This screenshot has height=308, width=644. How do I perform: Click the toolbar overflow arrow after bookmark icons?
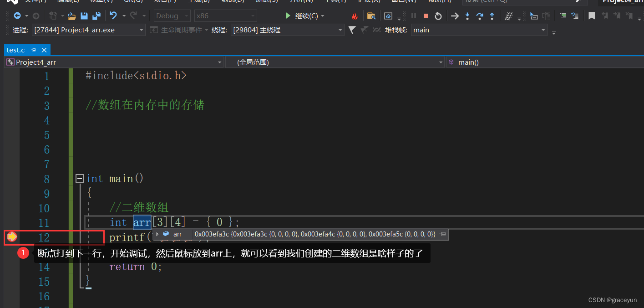(639, 18)
